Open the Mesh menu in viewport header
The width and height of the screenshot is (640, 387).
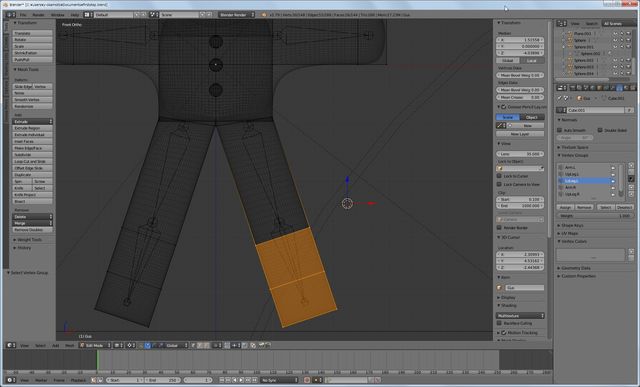coord(70,345)
